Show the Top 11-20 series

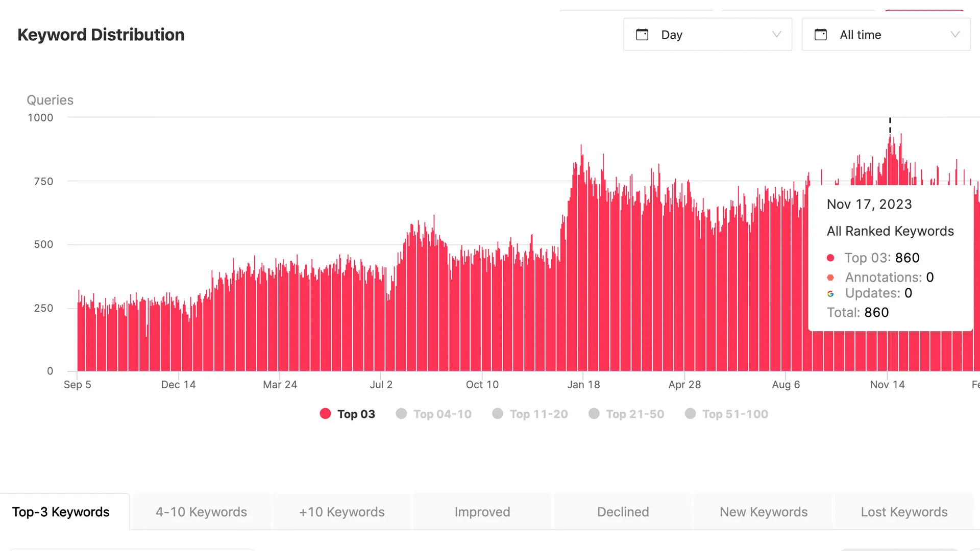click(x=530, y=414)
